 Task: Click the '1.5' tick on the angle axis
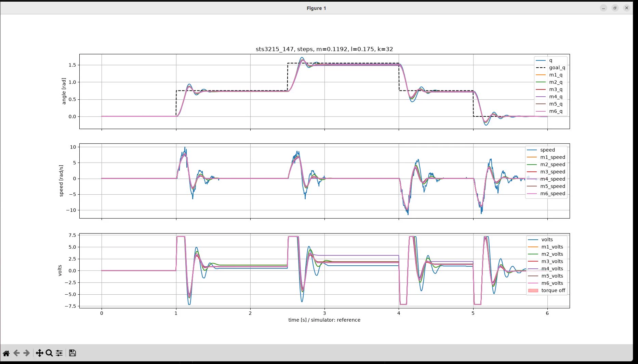72,65
